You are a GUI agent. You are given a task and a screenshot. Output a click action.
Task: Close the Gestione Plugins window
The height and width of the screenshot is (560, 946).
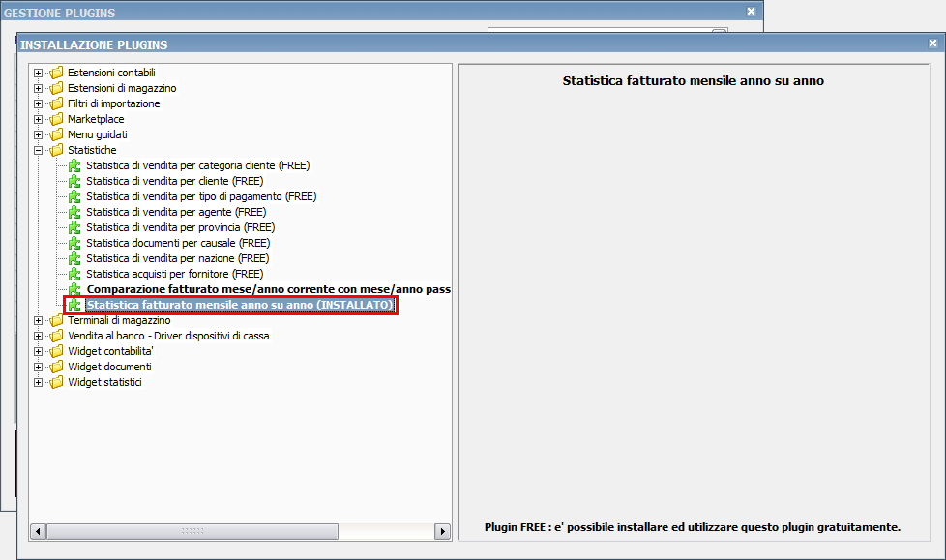click(x=752, y=12)
